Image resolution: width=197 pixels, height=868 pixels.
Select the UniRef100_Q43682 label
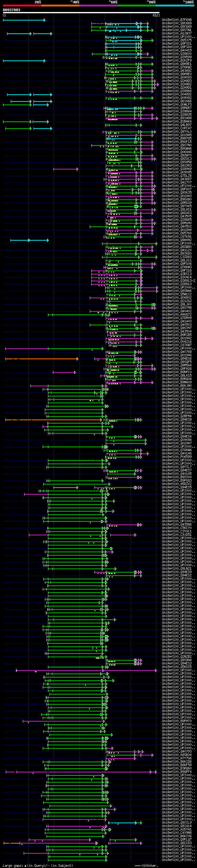(177, 71)
